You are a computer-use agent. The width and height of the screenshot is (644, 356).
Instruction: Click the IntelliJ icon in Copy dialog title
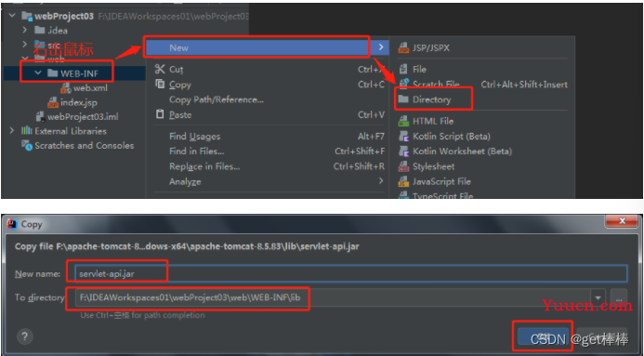point(12,224)
